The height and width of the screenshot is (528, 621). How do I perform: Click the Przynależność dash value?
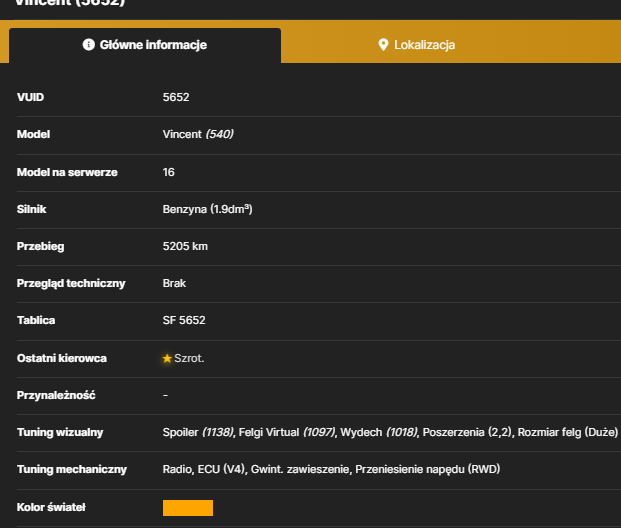166,395
